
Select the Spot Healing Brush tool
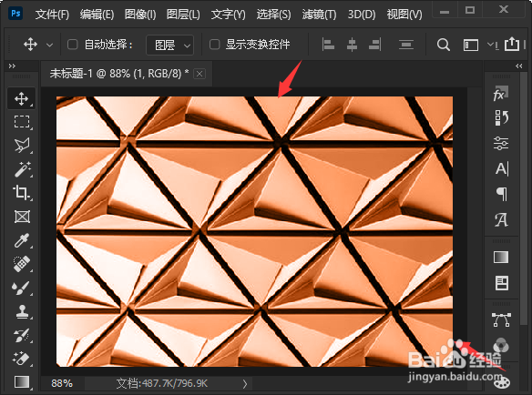click(21, 264)
